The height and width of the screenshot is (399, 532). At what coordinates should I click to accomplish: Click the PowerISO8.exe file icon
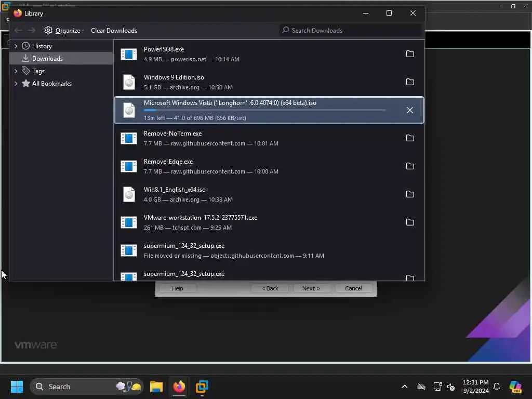pyautogui.click(x=129, y=54)
